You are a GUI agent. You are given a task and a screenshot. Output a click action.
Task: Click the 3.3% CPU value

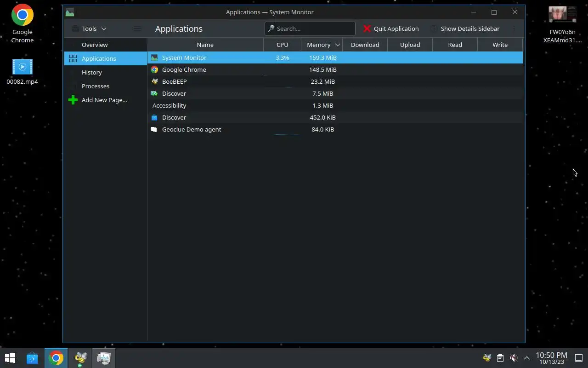click(x=282, y=57)
